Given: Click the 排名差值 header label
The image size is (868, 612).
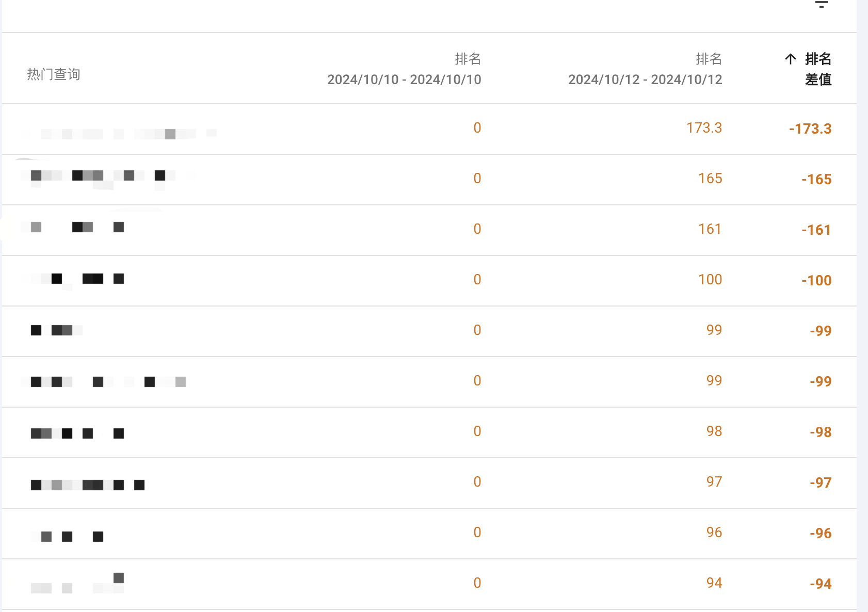Looking at the screenshot, I should tap(818, 69).
